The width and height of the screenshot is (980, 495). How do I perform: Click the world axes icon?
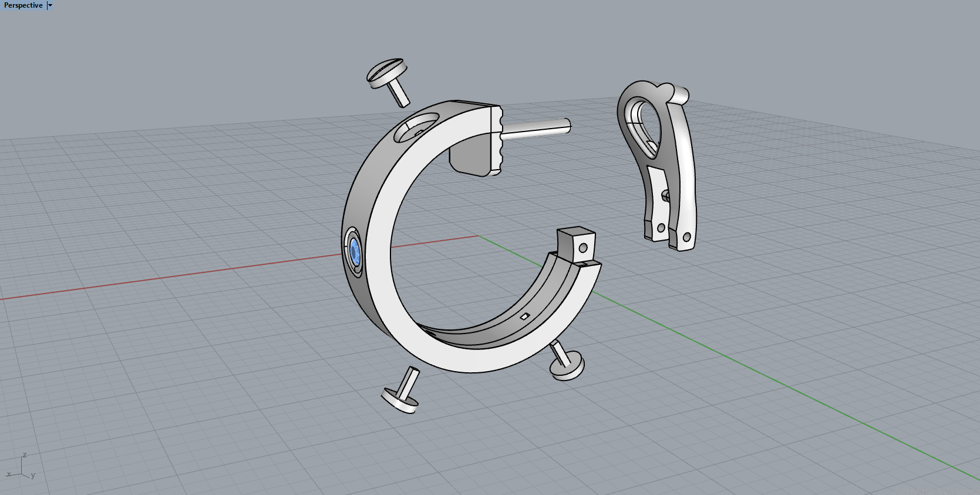(21, 467)
